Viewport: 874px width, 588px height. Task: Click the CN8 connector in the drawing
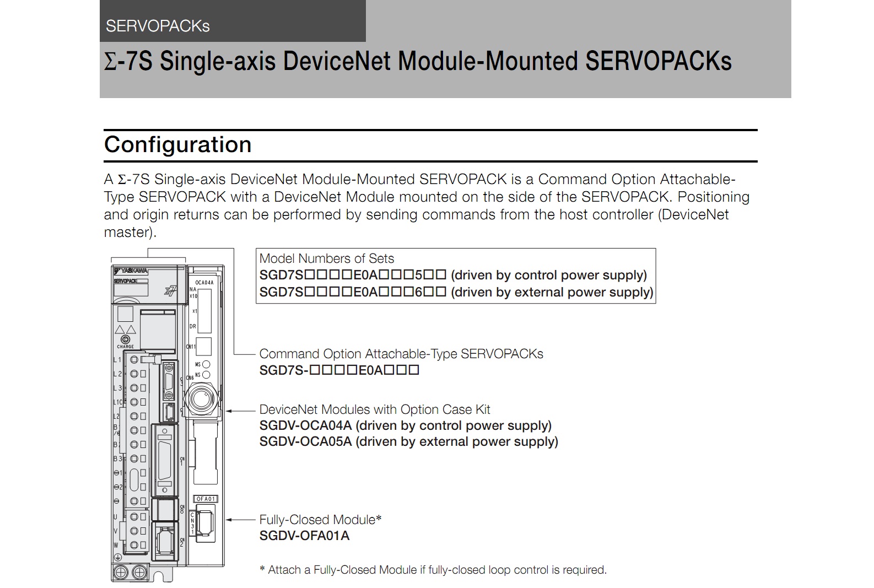point(164,509)
